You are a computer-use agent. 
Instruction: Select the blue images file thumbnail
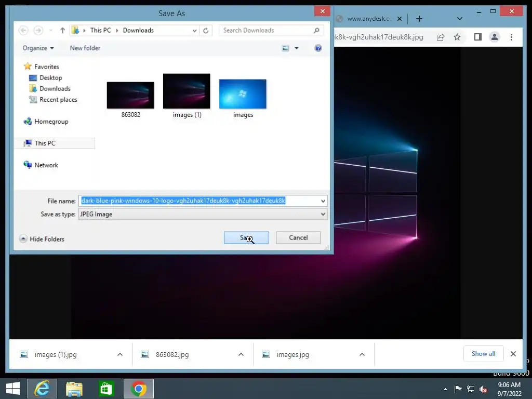point(243,94)
